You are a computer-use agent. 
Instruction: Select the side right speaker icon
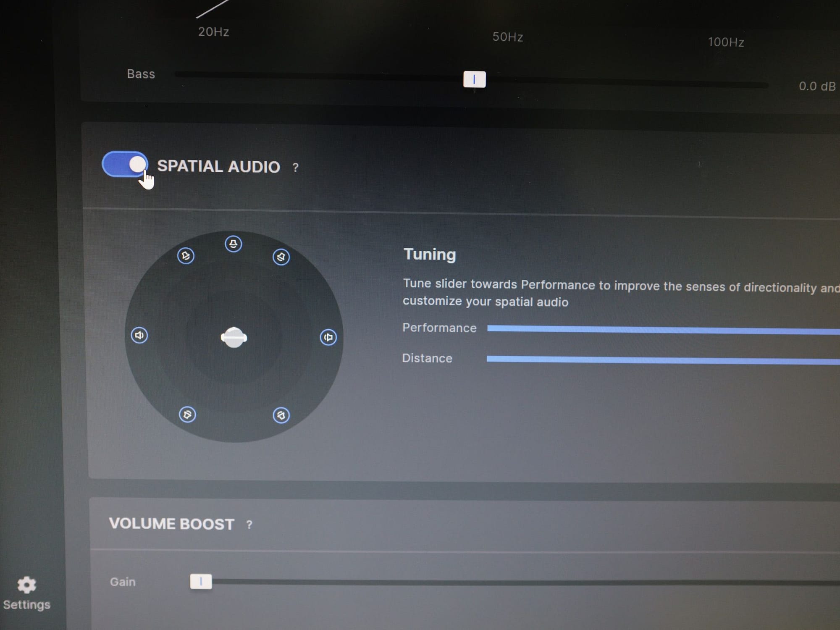pos(328,337)
